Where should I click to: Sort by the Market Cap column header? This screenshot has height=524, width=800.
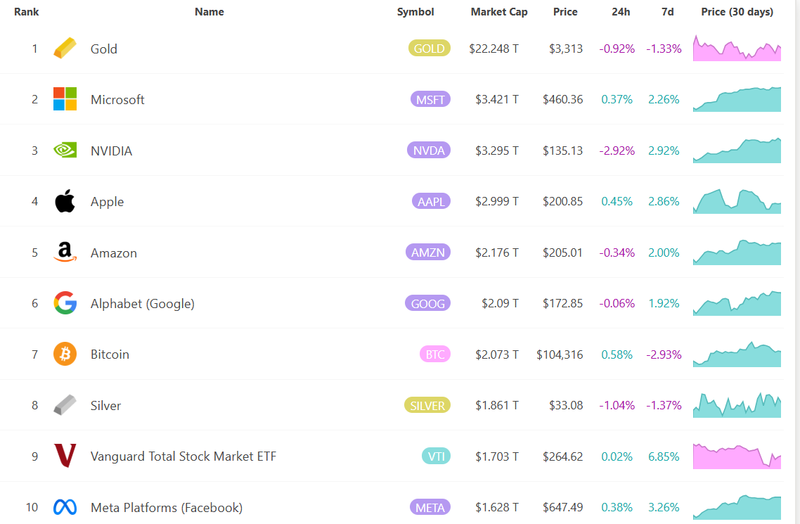click(499, 12)
